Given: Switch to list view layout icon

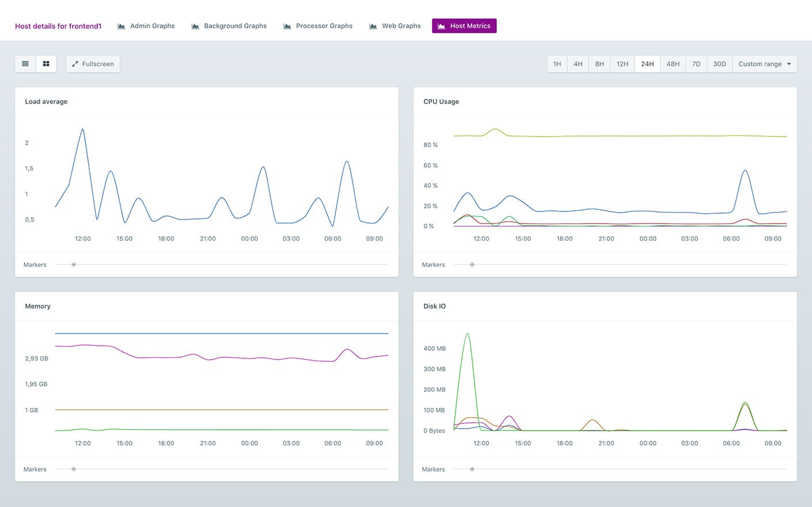Looking at the screenshot, I should 25,64.
